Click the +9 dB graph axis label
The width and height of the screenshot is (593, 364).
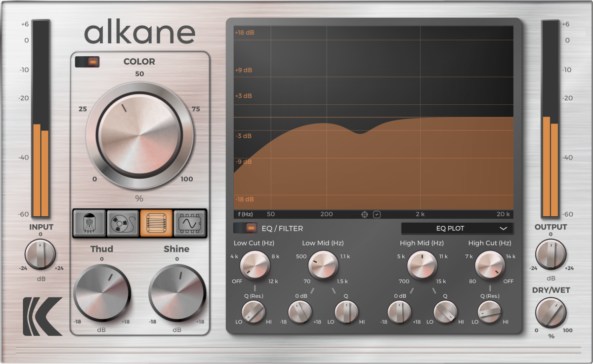244,70
